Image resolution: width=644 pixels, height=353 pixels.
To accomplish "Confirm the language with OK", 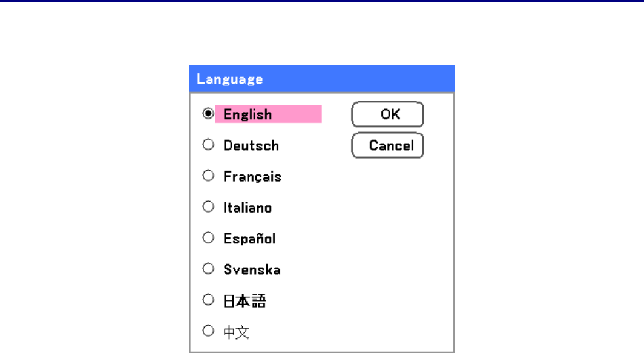I will [x=387, y=114].
